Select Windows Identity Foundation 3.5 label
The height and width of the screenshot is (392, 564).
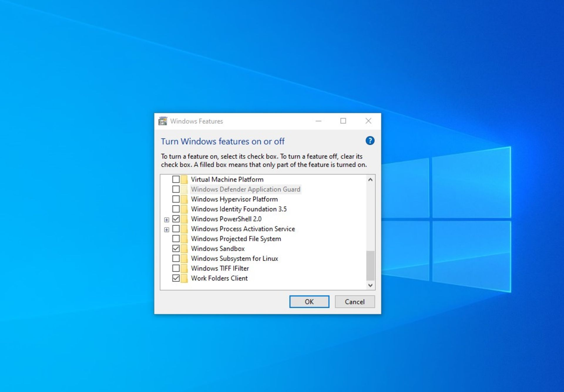[239, 209]
